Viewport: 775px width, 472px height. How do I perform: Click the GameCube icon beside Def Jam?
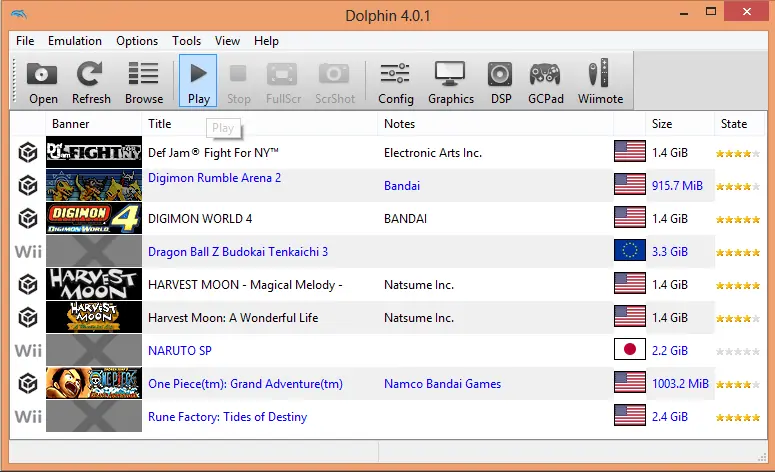[28, 152]
